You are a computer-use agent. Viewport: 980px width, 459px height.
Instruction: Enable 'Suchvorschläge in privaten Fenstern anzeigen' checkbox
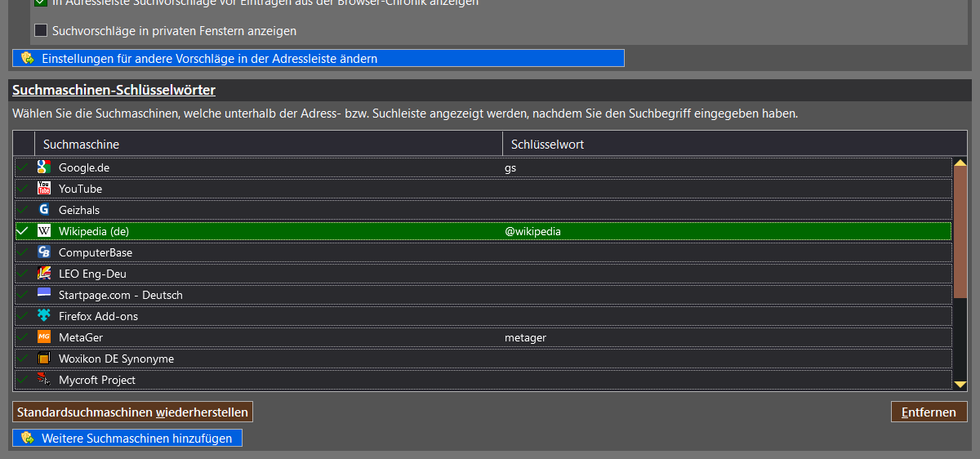pos(41,31)
